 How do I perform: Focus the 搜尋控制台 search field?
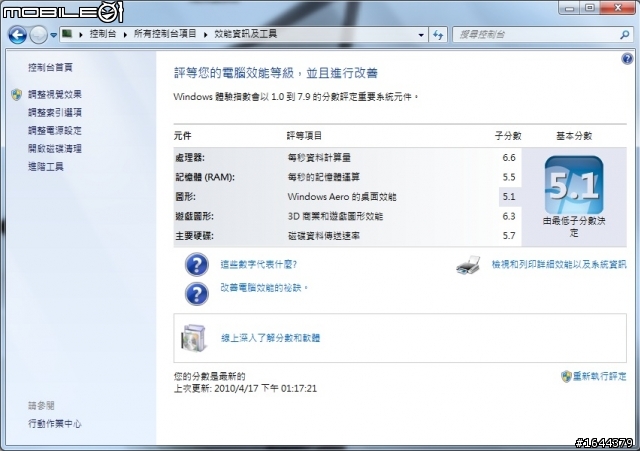pyautogui.click(x=535, y=35)
